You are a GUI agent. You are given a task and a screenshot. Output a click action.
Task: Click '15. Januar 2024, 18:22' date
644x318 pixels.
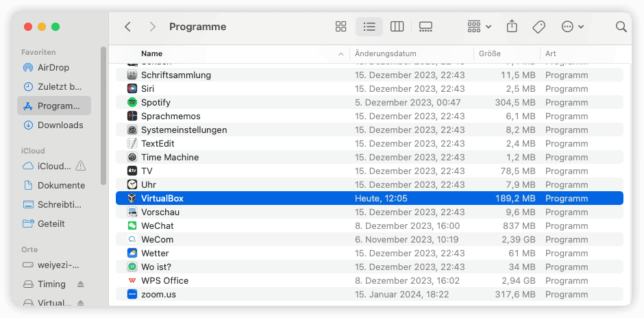[401, 294]
